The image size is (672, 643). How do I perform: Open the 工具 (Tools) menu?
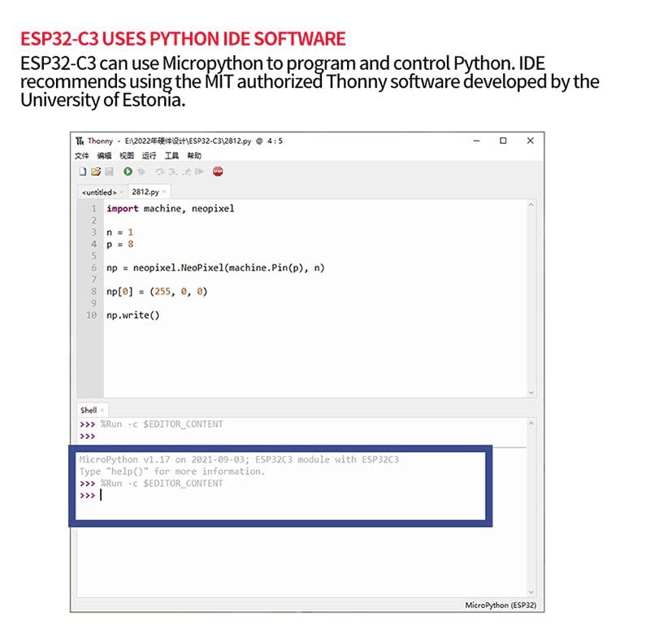pyautogui.click(x=171, y=155)
